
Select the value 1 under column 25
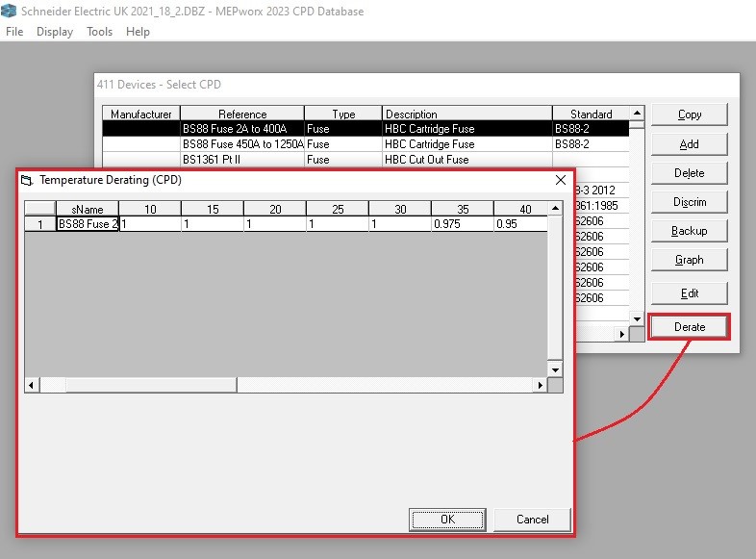pos(337,224)
